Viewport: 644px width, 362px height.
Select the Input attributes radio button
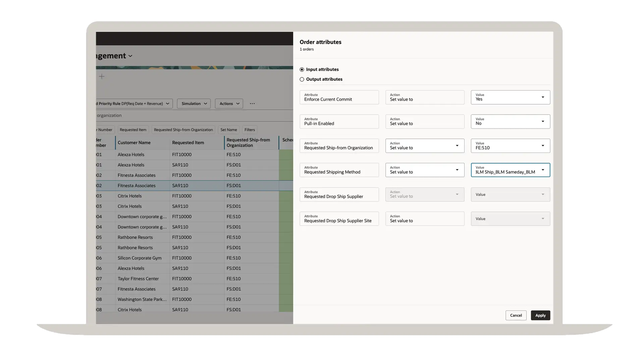click(x=302, y=69)
